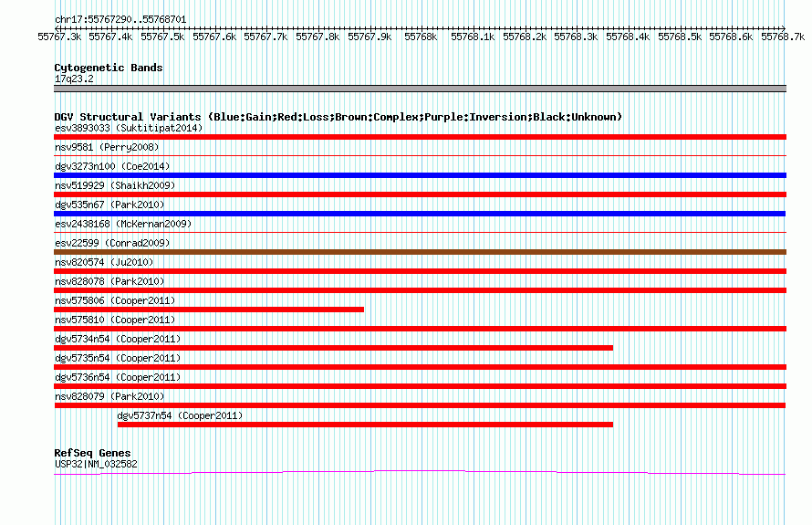Viewport: 812px width, 525px height.
Task: Open variant dgv5736n54 (Cooper2011) label
Action: [118, 377]
